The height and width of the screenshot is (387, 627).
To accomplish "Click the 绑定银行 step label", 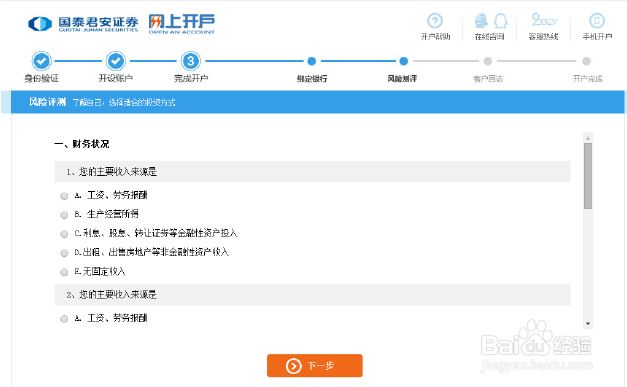I will point(312,79).
